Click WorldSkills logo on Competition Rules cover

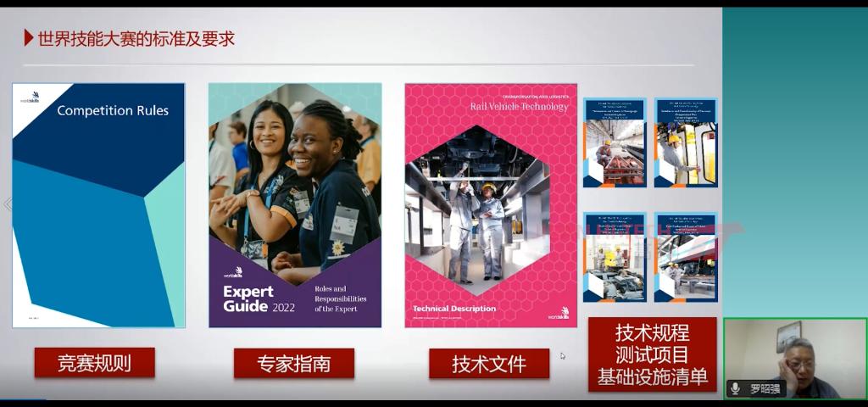[x=32, y=97]
